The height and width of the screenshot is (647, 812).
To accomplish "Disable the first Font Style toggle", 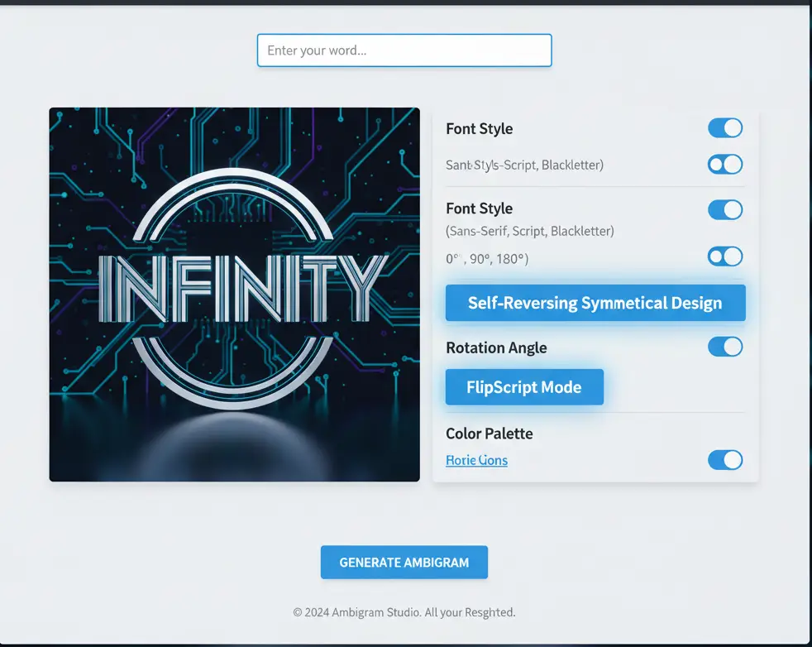I will click(725, 128).
